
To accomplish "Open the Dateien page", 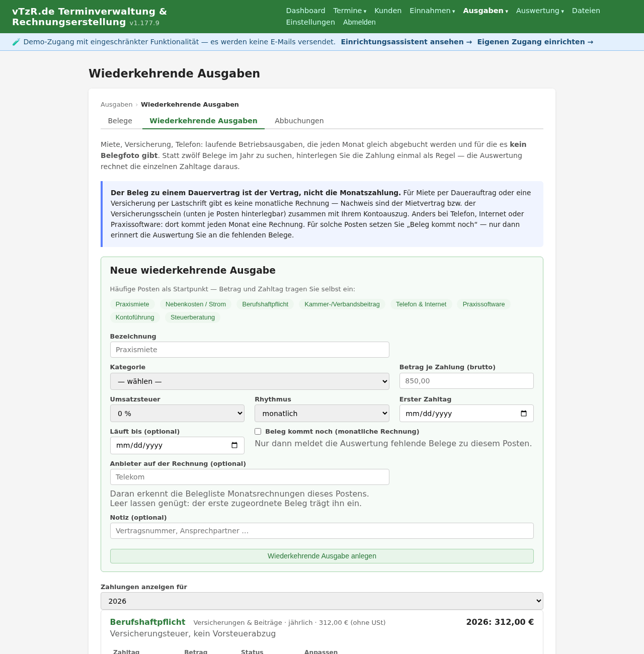I will click(586, 11).
